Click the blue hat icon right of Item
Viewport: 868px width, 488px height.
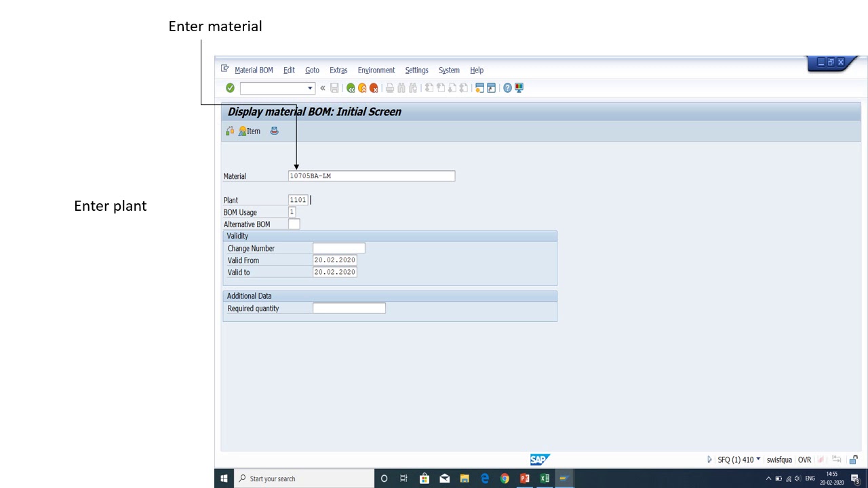274,131
